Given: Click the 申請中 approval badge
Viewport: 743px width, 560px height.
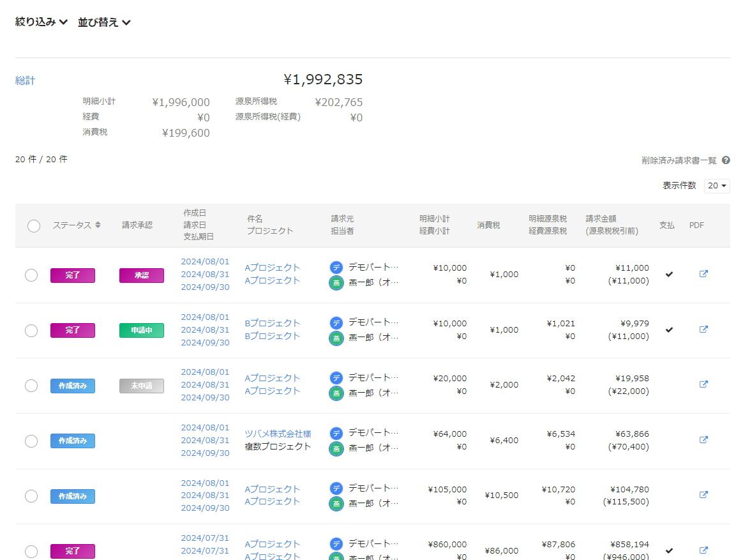Looking at the screenshot, I should (x=141, y=330).
